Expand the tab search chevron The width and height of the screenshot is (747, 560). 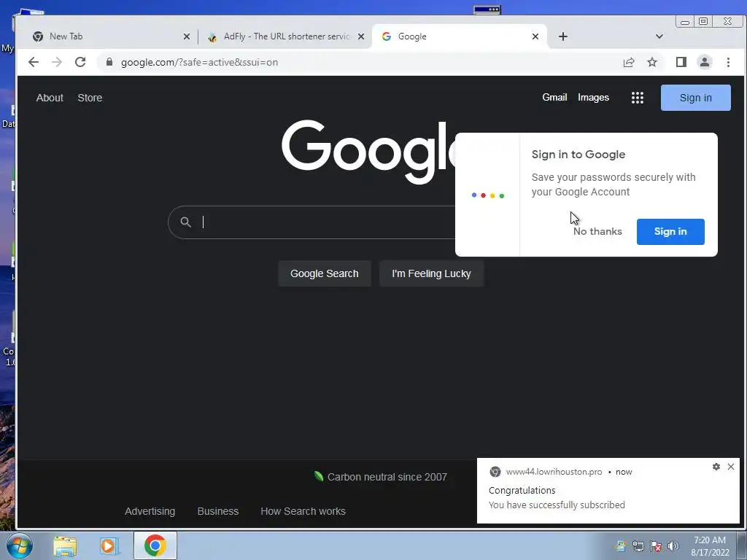click(659, 36)
